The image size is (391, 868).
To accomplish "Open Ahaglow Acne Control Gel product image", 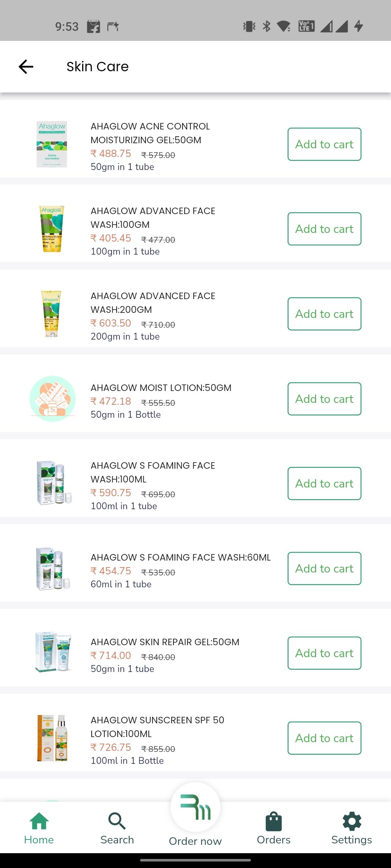I will (52, 144).
